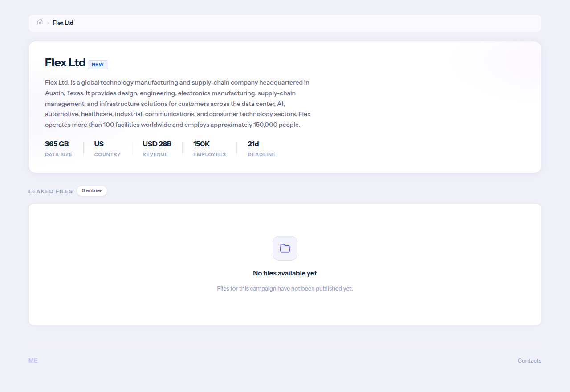Click the REVENUE label under USD 28B

(x=155, y=154)
